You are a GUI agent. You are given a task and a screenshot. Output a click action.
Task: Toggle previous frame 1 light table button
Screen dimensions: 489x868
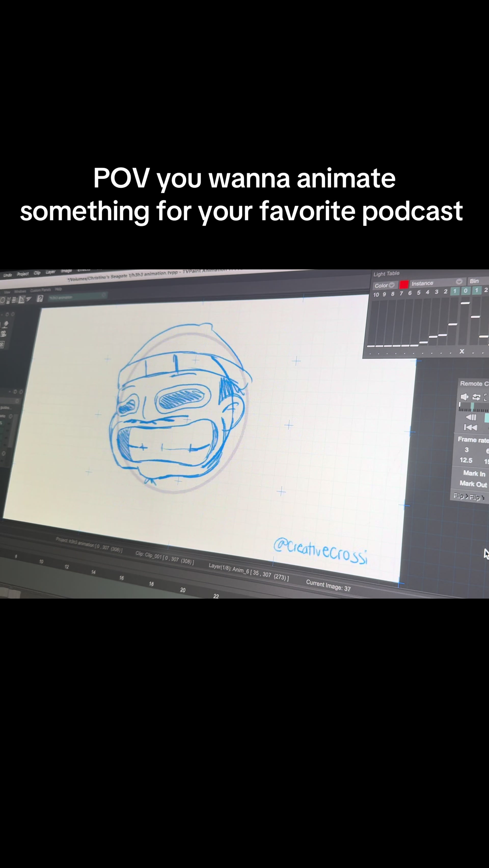tap(455, 291)
